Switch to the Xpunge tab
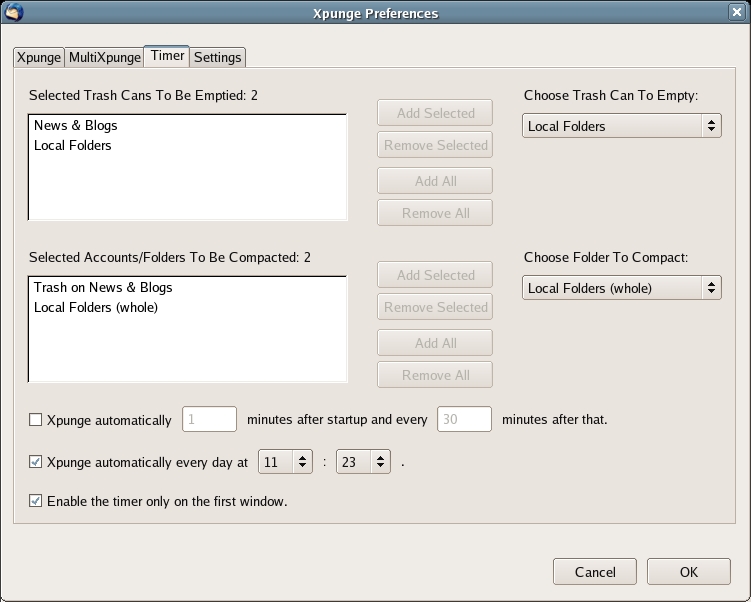Viewport: 751px width, 602px height. pos(39,57)
